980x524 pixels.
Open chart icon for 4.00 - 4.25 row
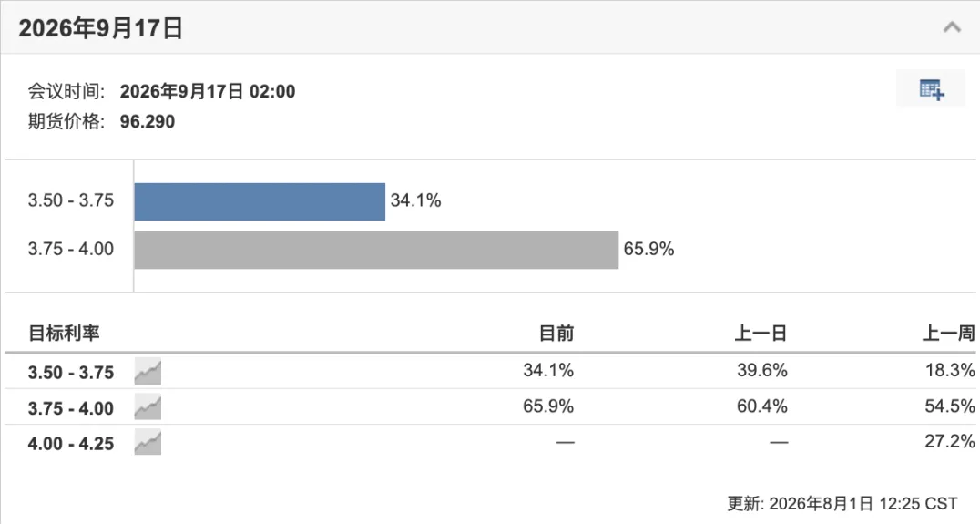tap(148, 442)
